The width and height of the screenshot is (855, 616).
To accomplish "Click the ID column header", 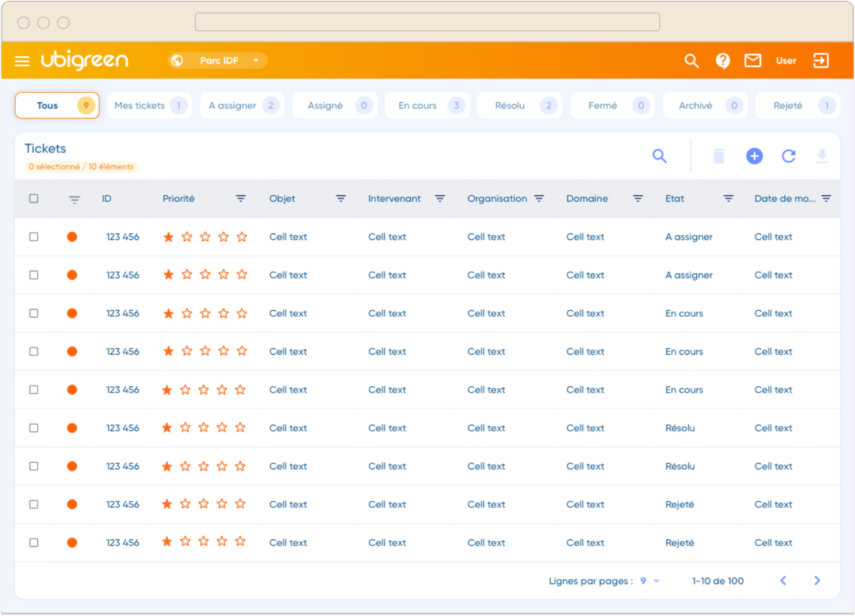I will [x=107, y=198].
